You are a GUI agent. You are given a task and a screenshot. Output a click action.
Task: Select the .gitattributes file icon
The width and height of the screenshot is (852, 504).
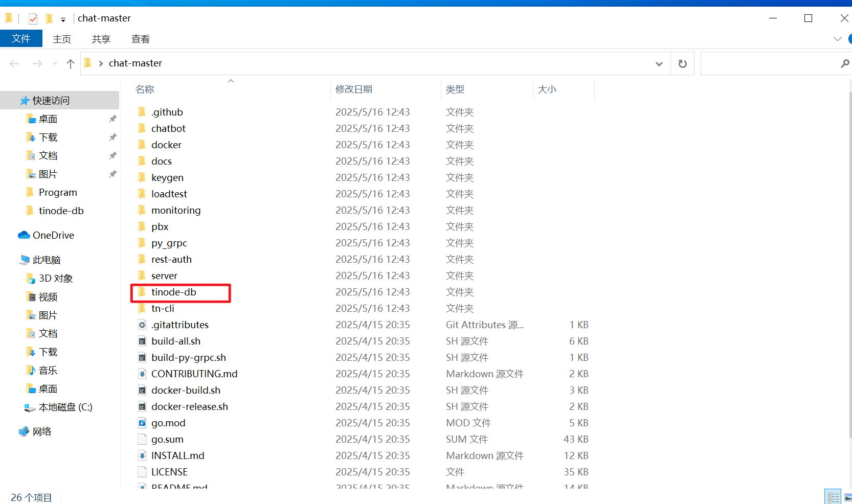click(142, 325)
